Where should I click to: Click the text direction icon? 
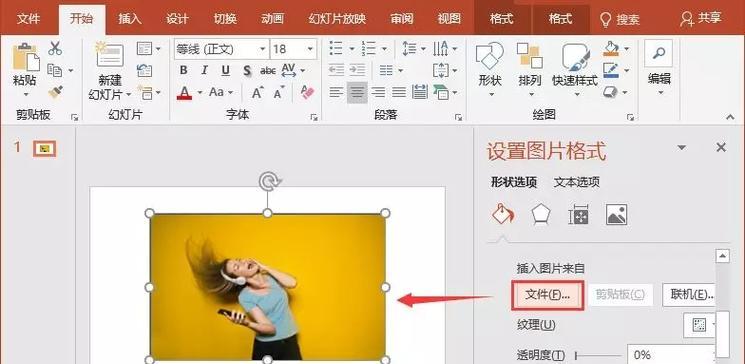point(440,48)
